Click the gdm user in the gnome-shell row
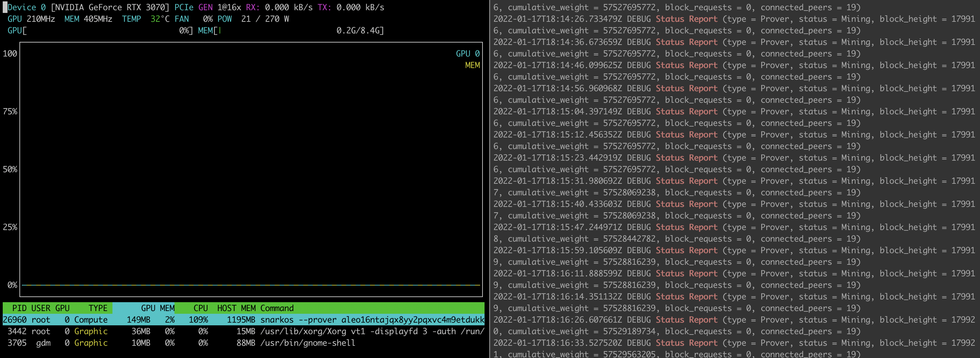The image size is (980, 358). tap(43, 343)
